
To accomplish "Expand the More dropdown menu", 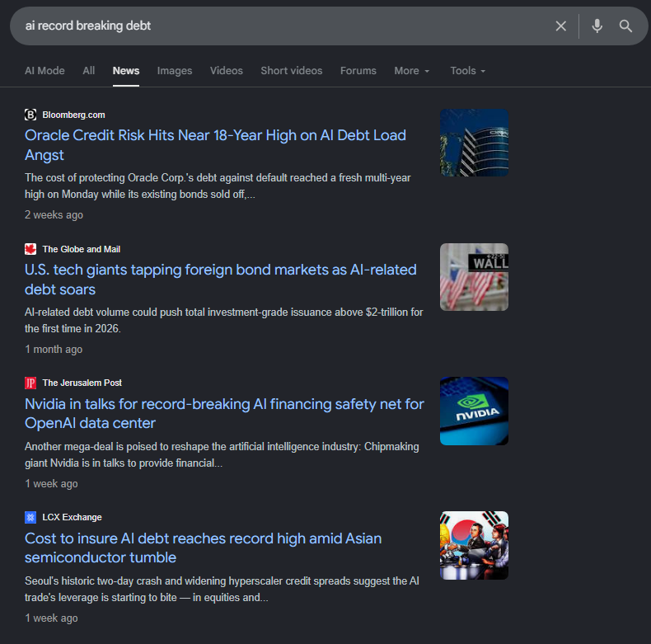I will (x=411, y=71).
